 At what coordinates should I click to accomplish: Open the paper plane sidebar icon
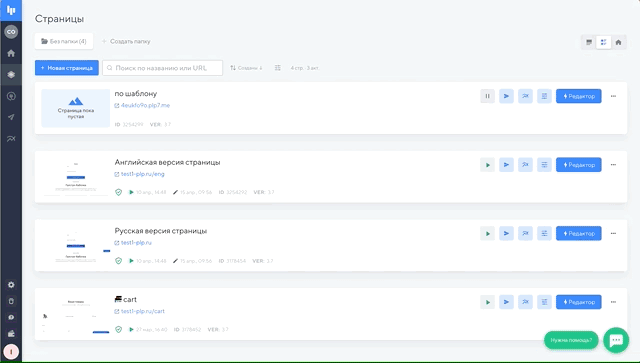(x=11, y=117)
